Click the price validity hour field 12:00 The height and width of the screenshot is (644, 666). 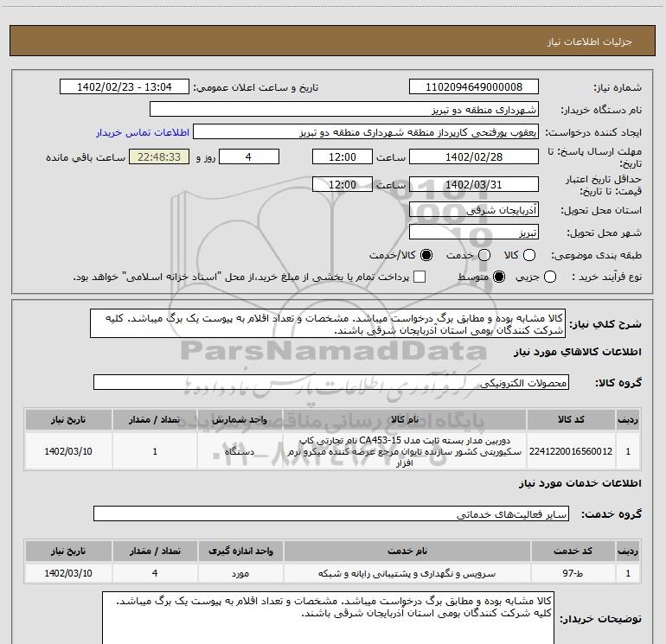[343, 184]
